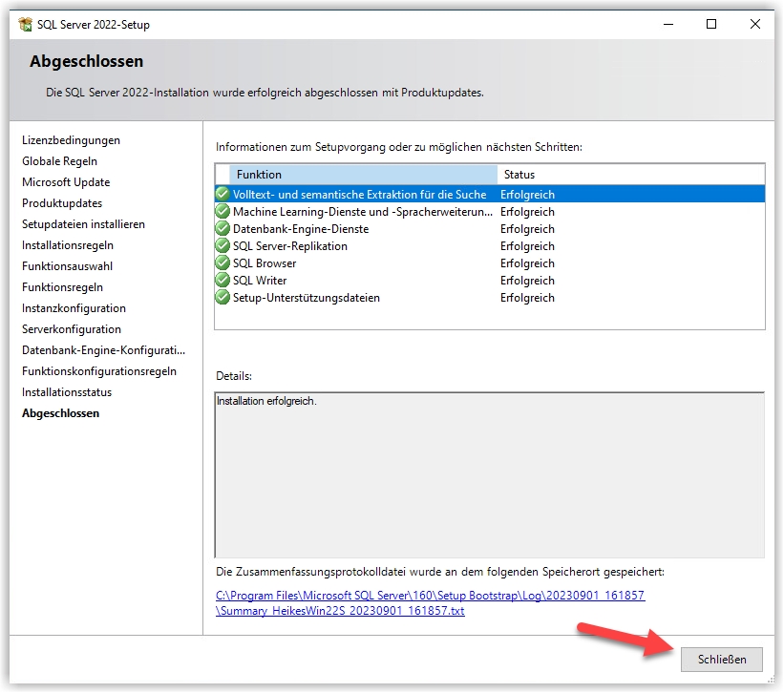Choose Funktionsregeln in the step list
The width and height of the screenshot is (784, 693).
click(62, 287)
